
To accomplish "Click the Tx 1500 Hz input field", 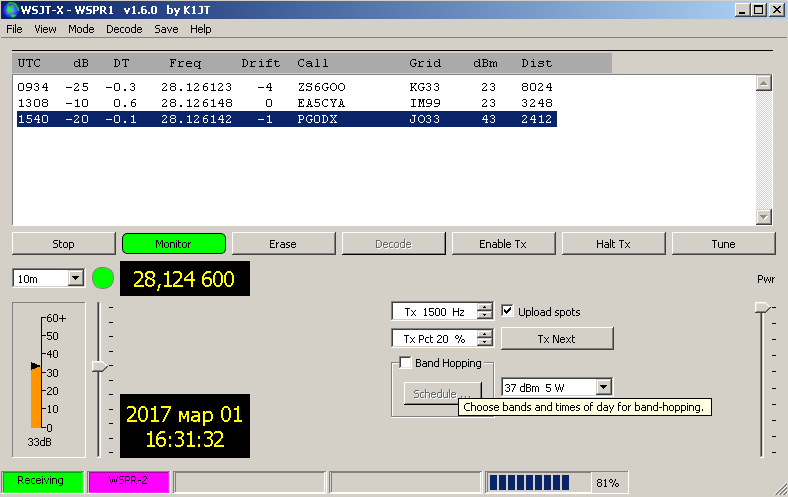I will (x=435, y=312).
